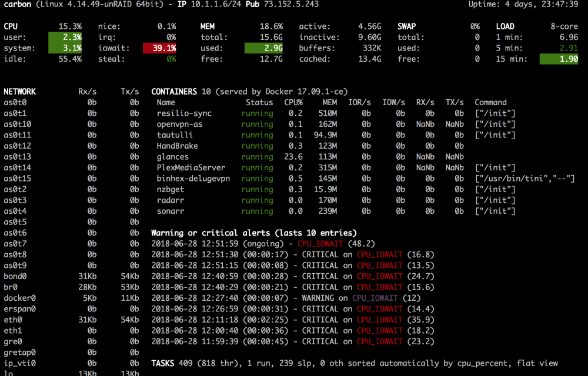Click the WARNING on CPU_IOWAIT (12) entry
The width and height of the screenshot is (588, 376).
[x=286, y=298]
